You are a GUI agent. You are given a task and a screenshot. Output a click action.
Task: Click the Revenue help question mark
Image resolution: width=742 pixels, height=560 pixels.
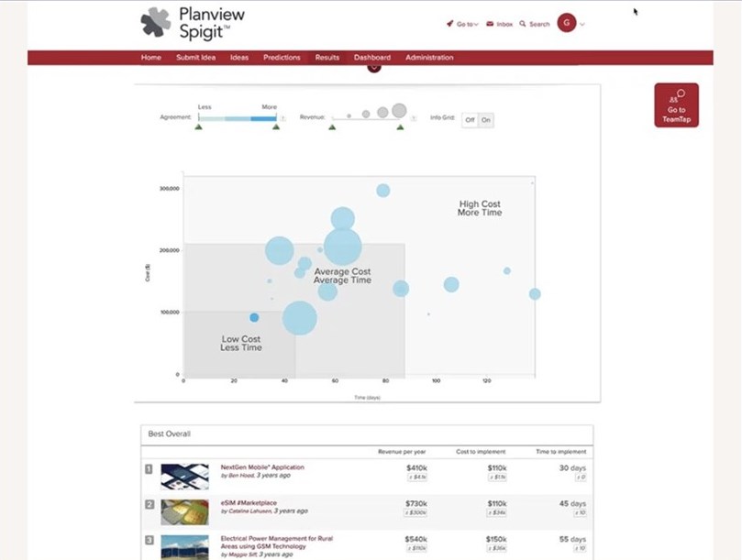tap(412, 118)
